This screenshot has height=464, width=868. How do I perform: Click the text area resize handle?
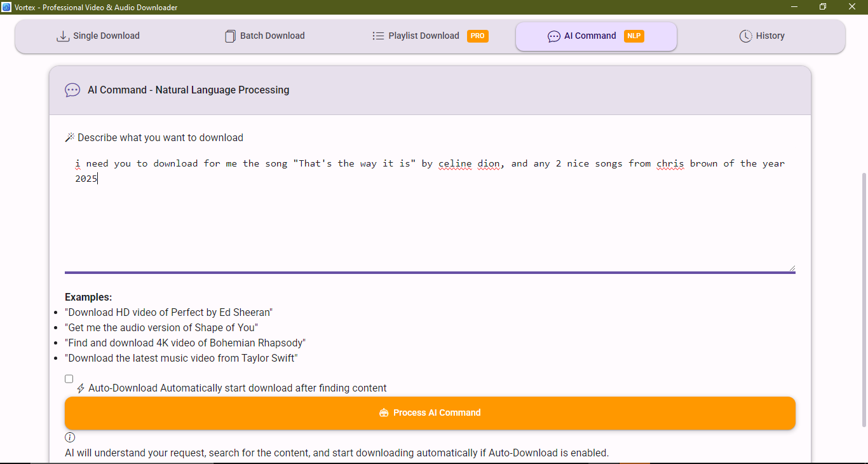(x=792, y=268)
